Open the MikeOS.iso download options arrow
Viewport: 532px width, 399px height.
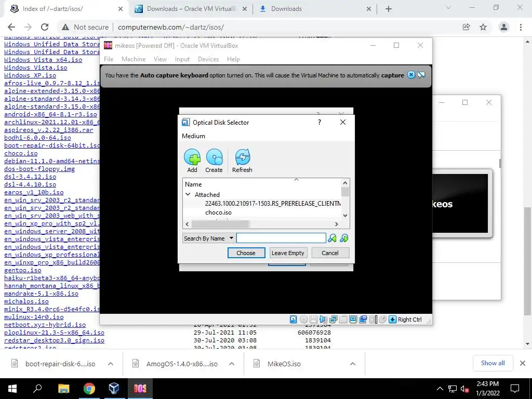[x=353, y=364]
